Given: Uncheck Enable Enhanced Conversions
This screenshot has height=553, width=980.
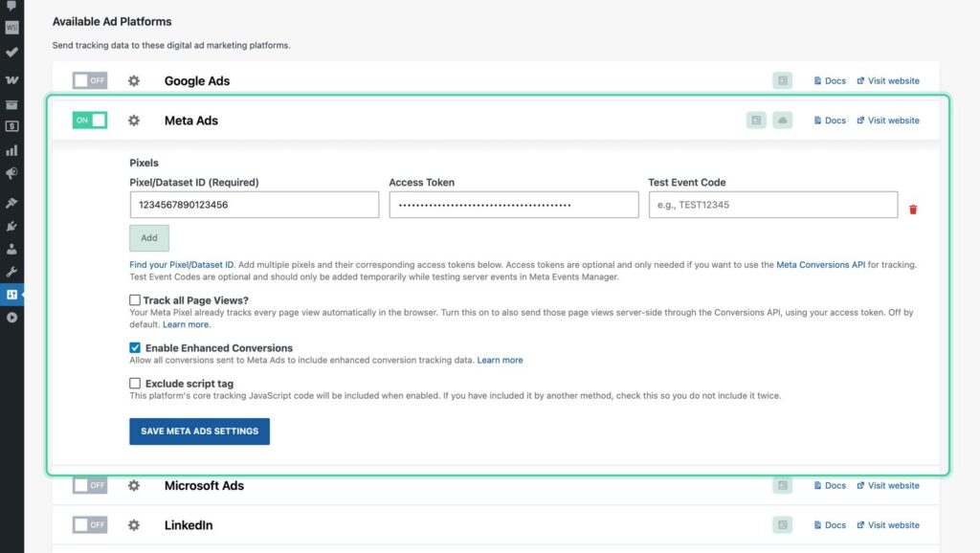Looking at the screenshot, I should pyautogui.click(x=134, y=348).
